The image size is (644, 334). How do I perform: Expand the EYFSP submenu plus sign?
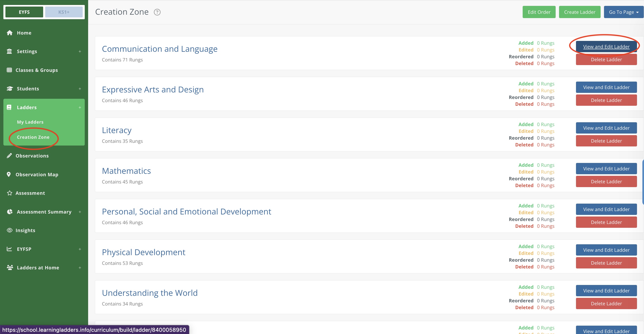[x=80, y=249]
